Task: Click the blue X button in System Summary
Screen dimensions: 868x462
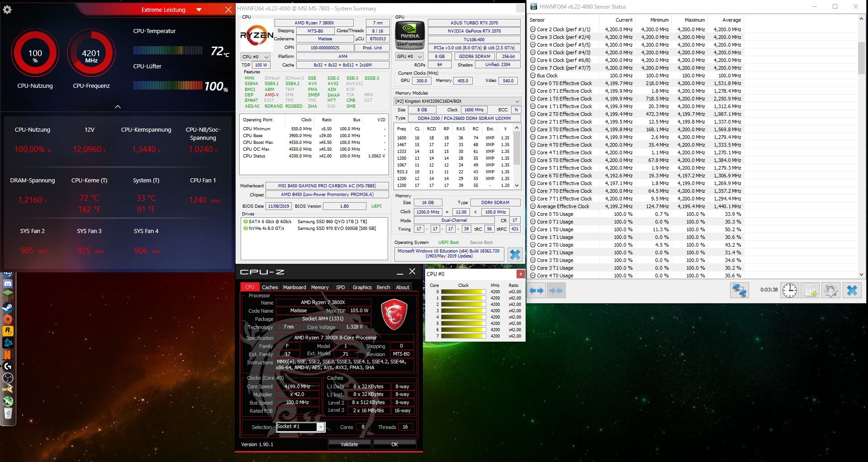Action: pyautogui.click(x=515, y=254)
